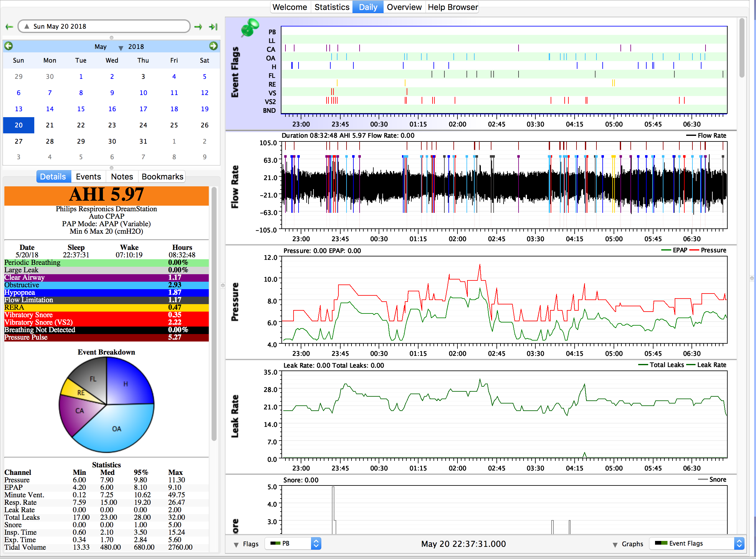
Task: Pick May 1 in the calendar
Action: pyautogui.click(x=81, y=76)
